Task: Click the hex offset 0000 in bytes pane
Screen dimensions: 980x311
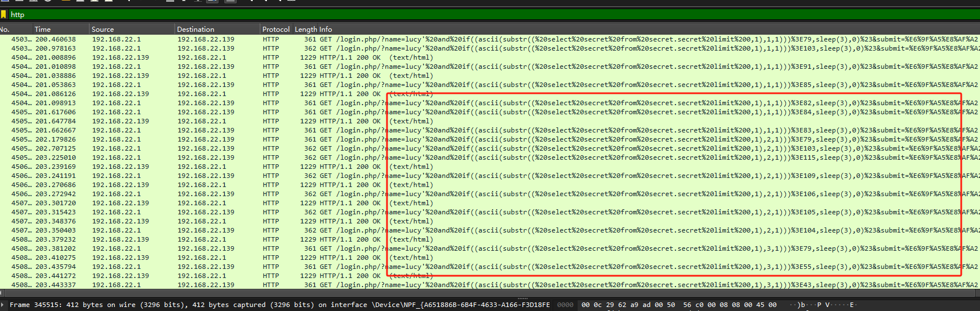Action: pyautogui.click(x=565, y=305)
